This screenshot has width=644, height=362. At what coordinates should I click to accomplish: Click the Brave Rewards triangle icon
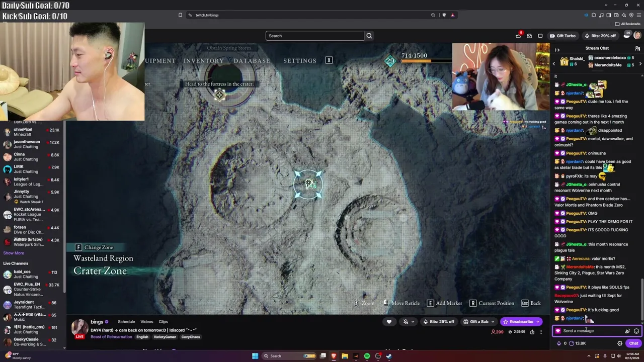pos(452,15)
